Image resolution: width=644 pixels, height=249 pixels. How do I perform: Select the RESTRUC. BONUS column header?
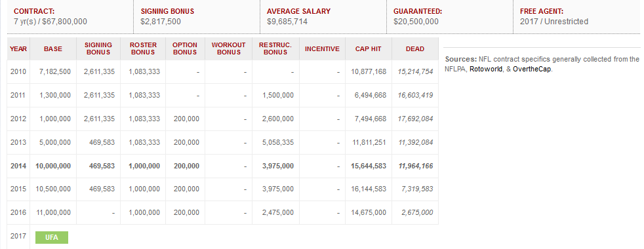point(275,48)
